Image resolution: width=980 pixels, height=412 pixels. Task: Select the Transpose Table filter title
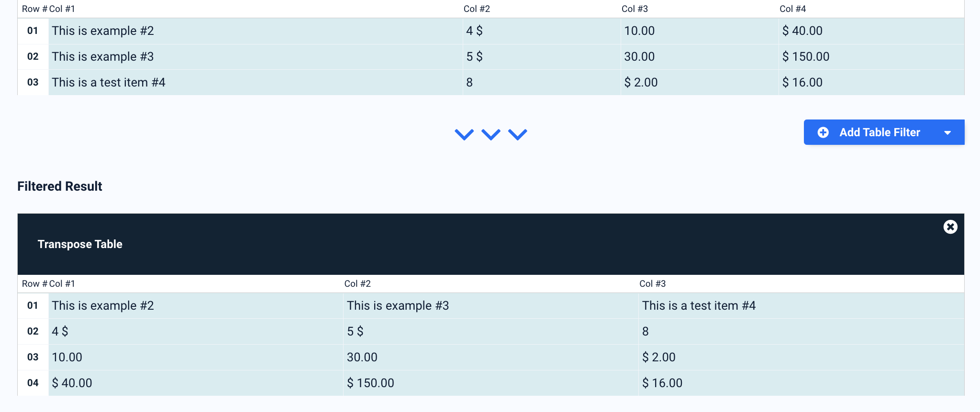coord(80,244)
